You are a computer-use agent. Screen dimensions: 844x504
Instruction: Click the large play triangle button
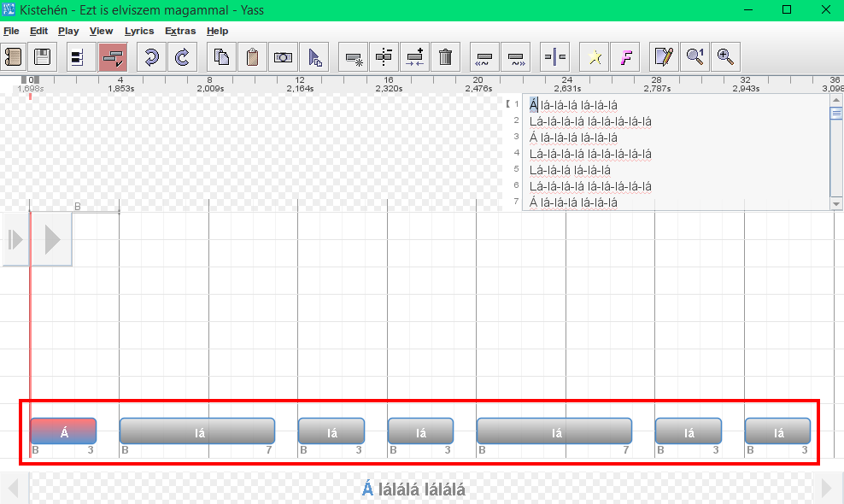click(51, 240)
